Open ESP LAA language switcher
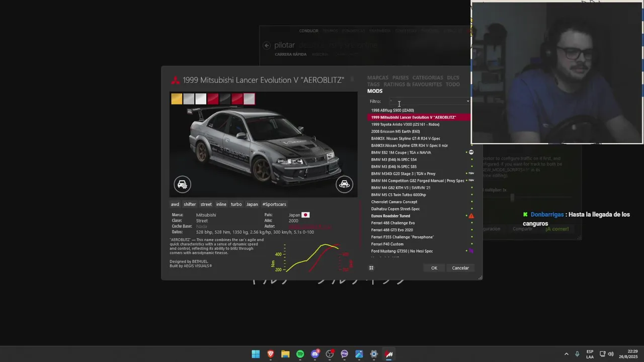The height and width of the screenshot is (362, 644). point(590,354)
